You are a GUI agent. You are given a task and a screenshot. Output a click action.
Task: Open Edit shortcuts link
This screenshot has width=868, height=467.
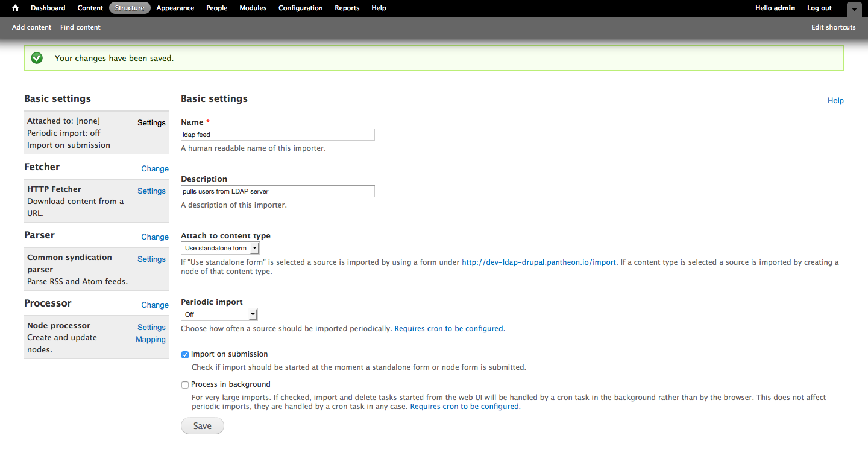pos(833,27)
